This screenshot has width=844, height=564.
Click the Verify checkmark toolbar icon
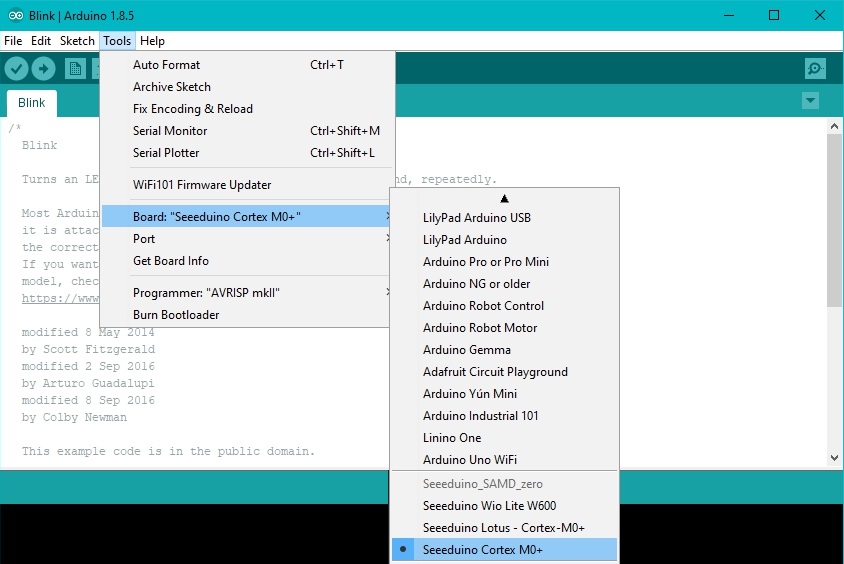pyautogui.click(x=16, y=68)
